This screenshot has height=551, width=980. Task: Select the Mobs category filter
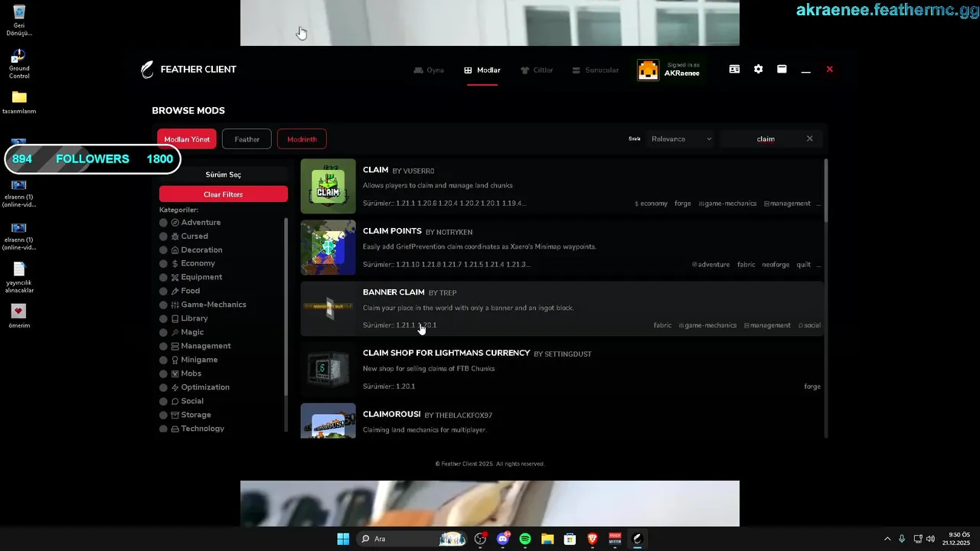(181, 373)
